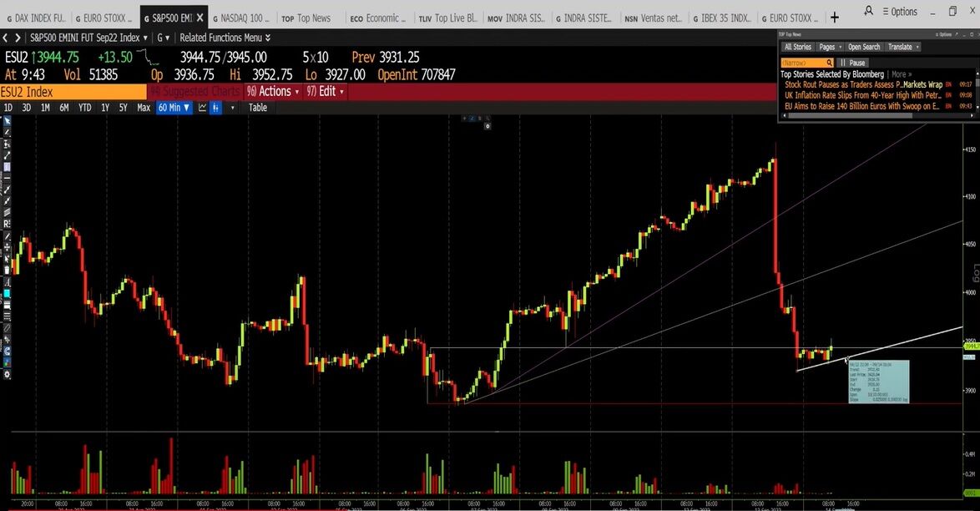
Task: Select the cyan color swatch in chart toolbar
Action: pyautogui.click(x=7, y=295)
